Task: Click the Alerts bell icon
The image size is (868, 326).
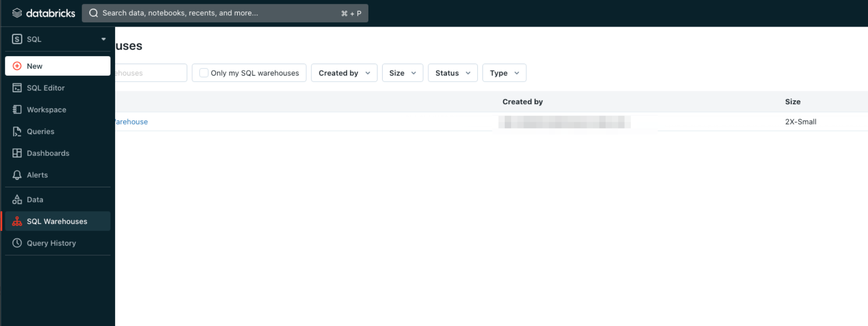Action: 17,175
